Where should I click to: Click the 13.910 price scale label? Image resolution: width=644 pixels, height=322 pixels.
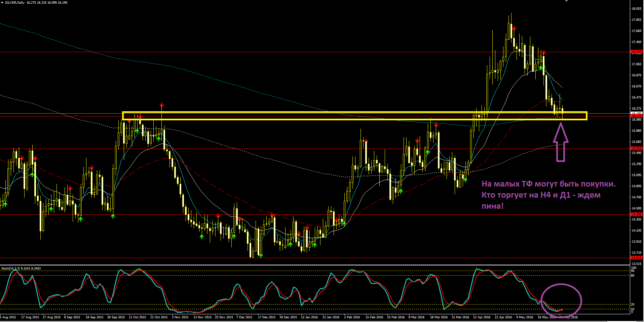point(637,242)
